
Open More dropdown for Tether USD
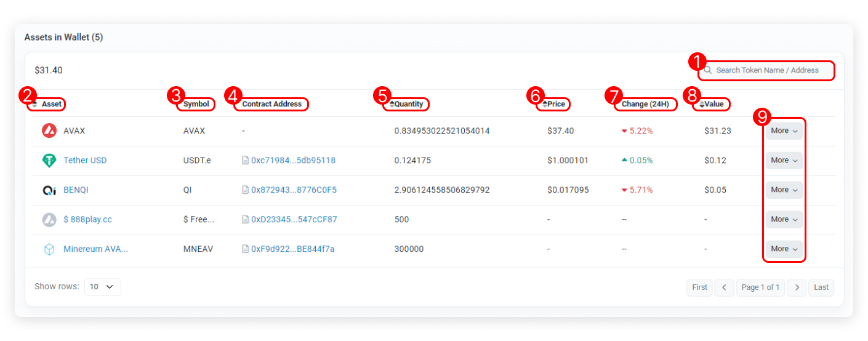(784, 160)
